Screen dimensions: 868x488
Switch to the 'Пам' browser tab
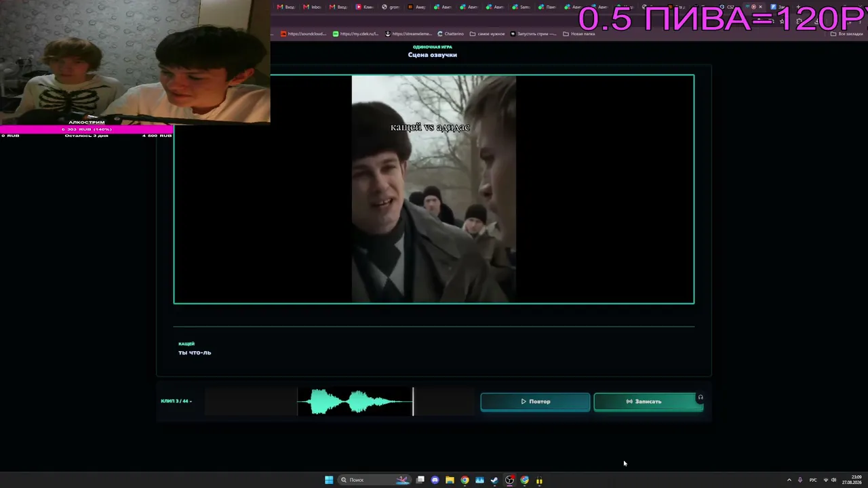(x=547, y=7)
